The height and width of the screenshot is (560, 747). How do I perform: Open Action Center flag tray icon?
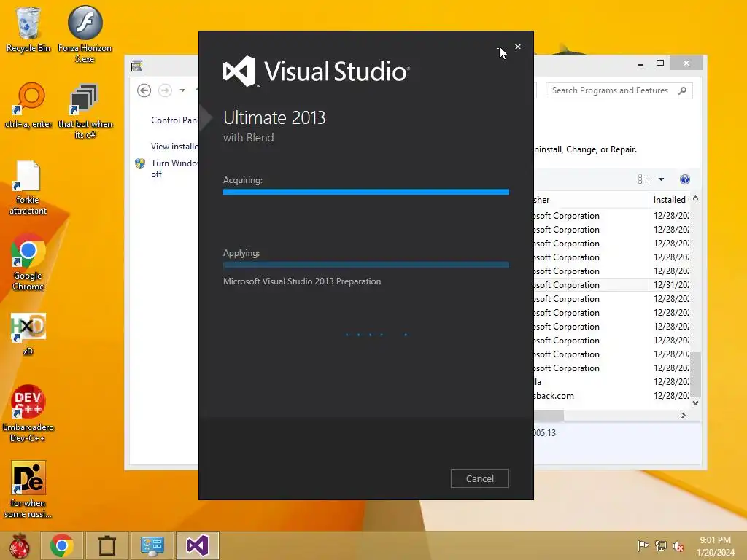[x=643, y=545]
